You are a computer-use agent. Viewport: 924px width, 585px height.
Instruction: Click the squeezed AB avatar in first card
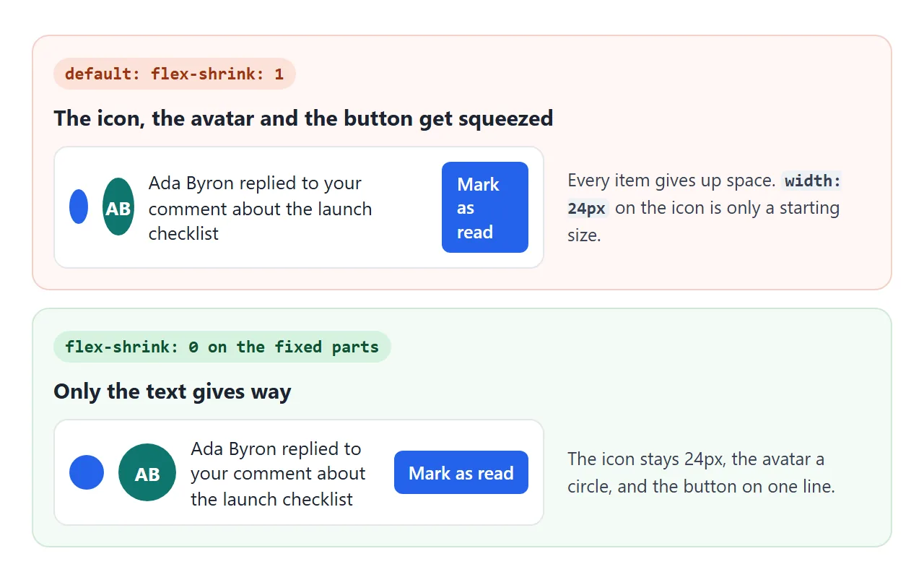point(118,207)
